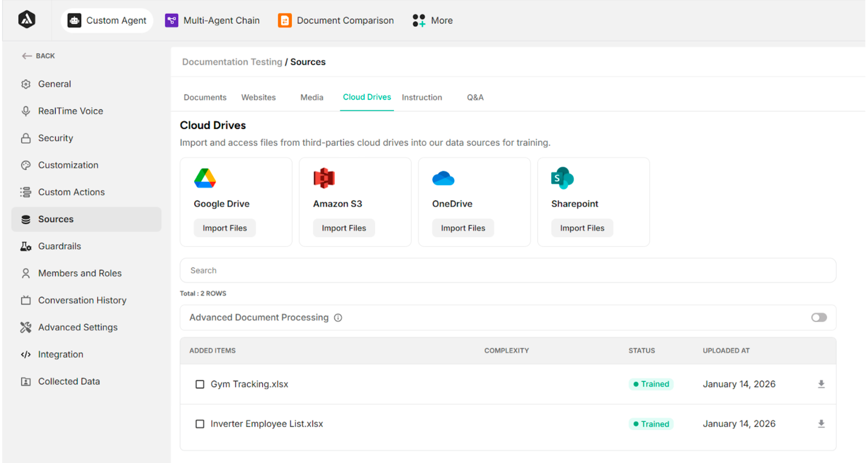Switch to the Websites tab
The width and height of the screenshot is (868, 463).
258,97
